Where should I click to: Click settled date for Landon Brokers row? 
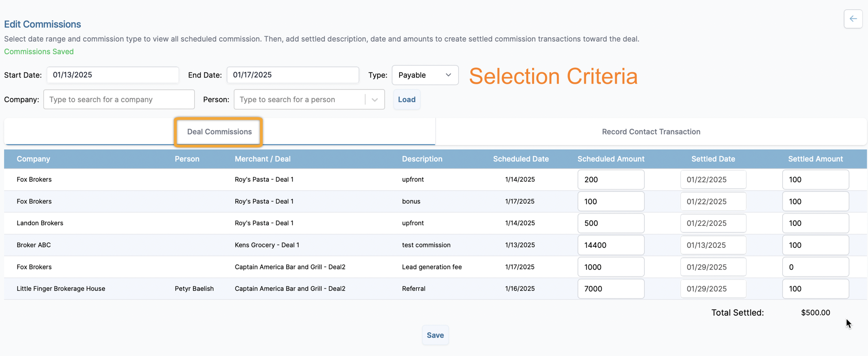click(x=713, y=223)
